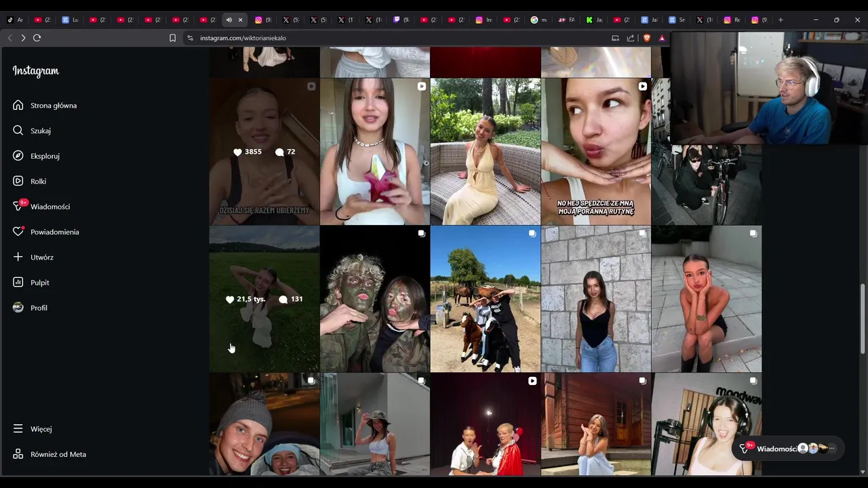This screenshot has height=488, width=868.
Task: Open the stone wall black top post
Action: point(596,299)
